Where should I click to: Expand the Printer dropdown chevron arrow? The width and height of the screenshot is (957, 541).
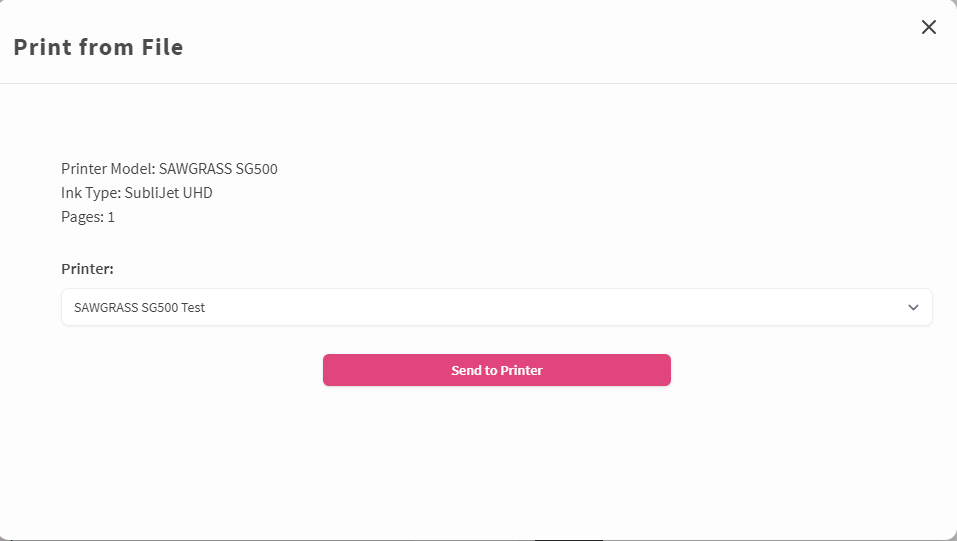913,307
